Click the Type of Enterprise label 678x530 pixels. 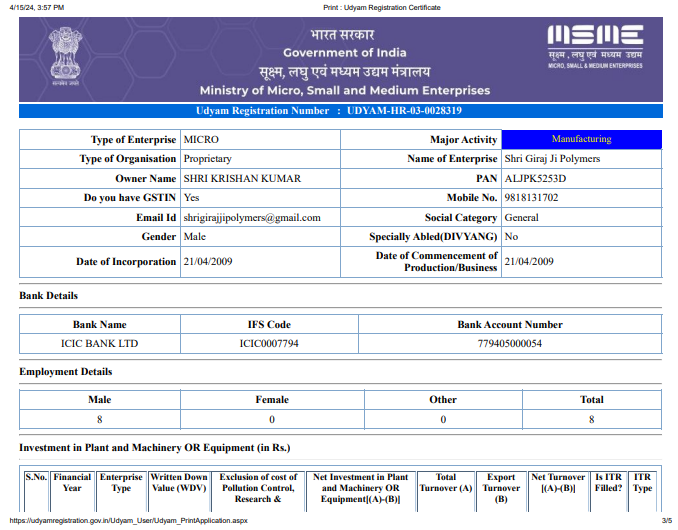133,140
